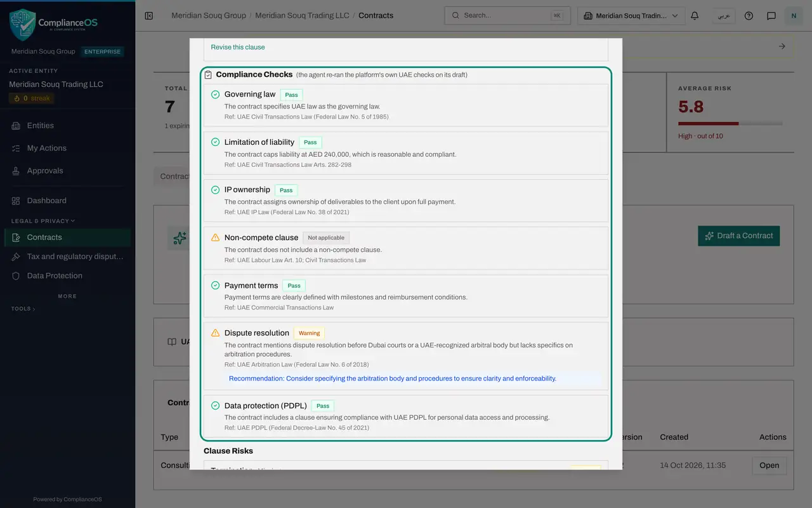Click the My Actions checklist icon
This screenshot has height=508, width=812.
pyautogui.click(x=16, y=148)
